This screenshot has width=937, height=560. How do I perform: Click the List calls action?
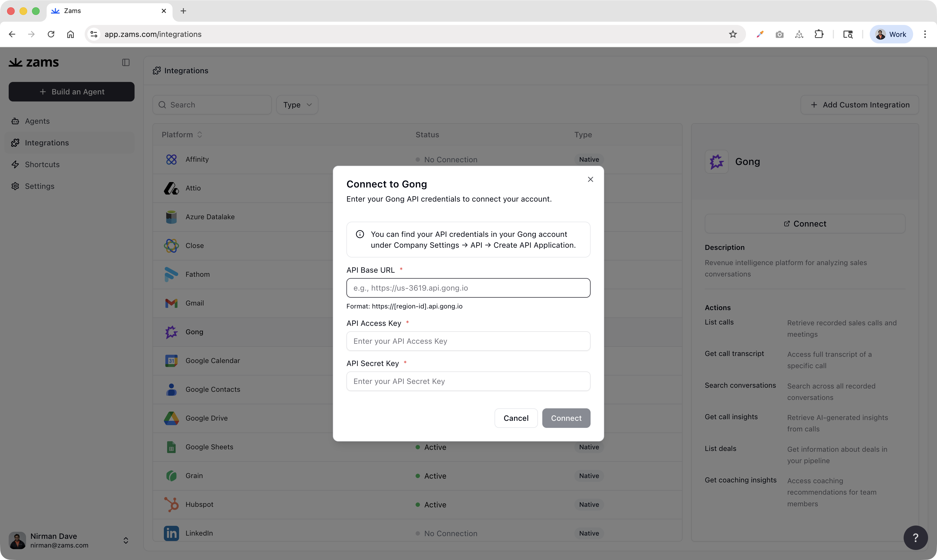719,322
